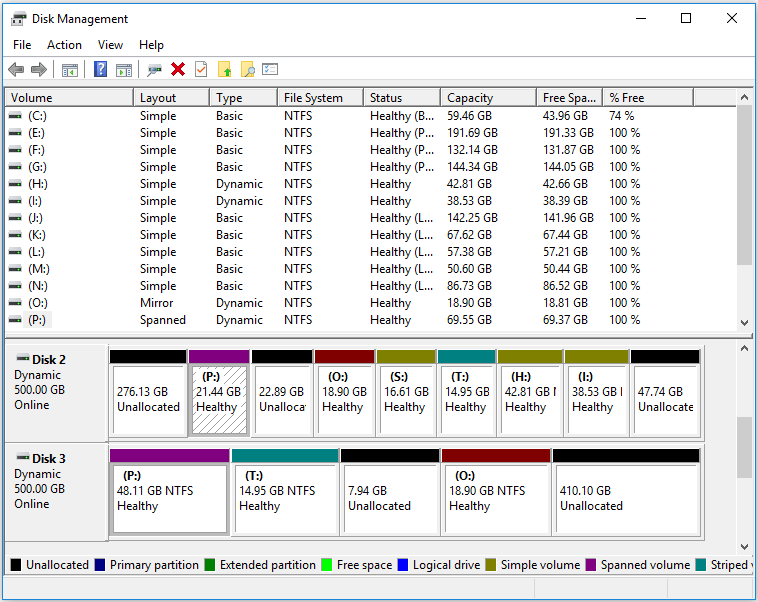The image size is (758, 602).
Task: Select 276.13 GB Unallocated on Disk 2
Action: 148,393
